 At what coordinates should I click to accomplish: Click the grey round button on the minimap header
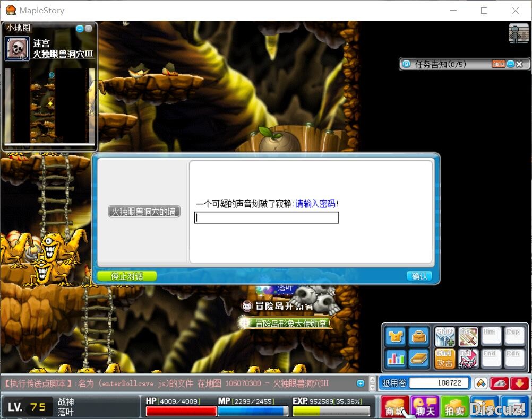[88, 29]
